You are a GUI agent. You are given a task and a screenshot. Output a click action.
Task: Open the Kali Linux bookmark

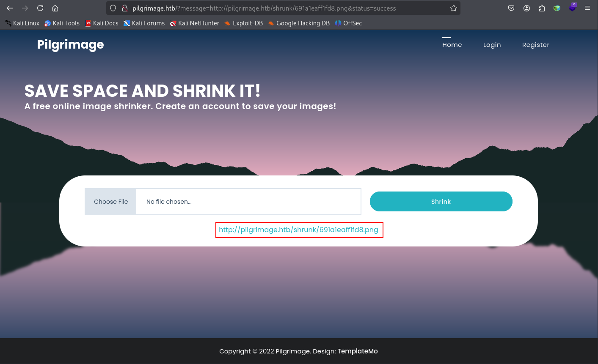pyautogui.click(x=22, y=23)
